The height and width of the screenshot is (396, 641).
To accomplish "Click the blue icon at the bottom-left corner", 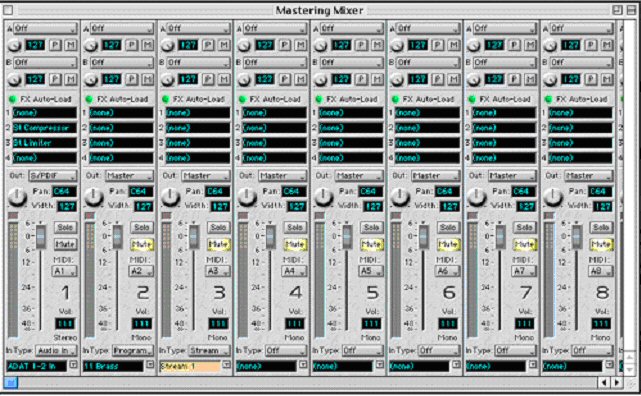I will pos(11,383).
